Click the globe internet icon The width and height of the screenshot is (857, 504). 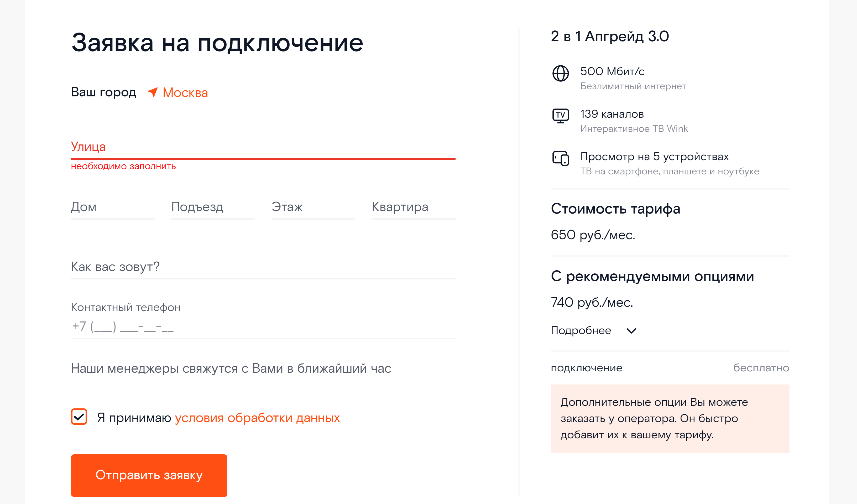pos(561,73)
